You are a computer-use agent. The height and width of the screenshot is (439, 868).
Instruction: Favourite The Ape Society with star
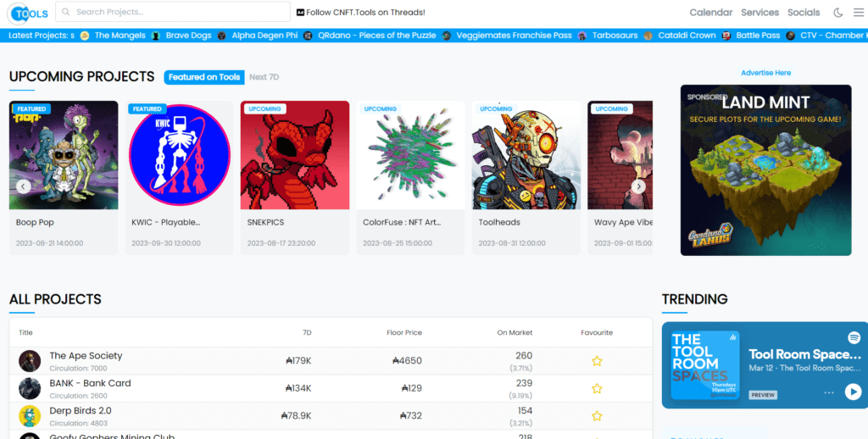click(597, 361)
